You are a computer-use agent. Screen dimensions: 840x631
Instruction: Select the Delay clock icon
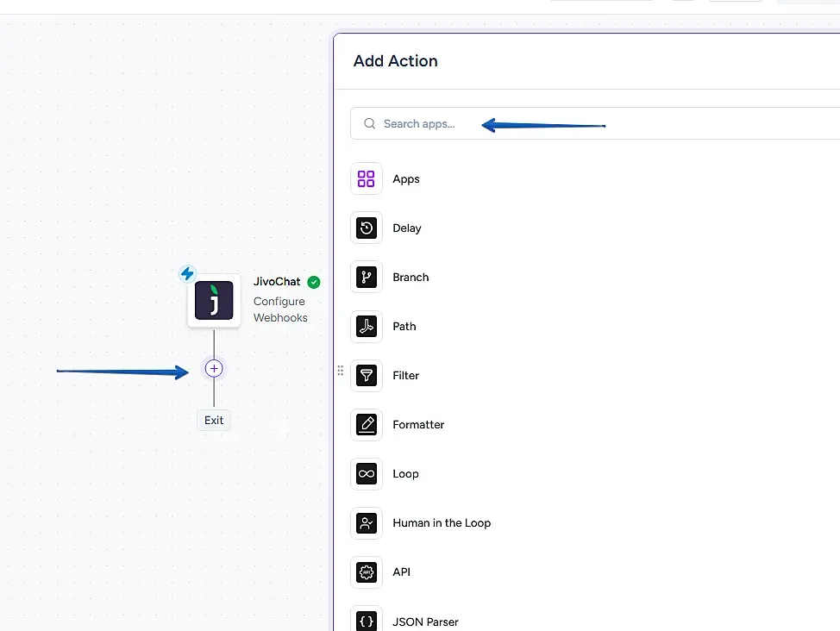point(367,228)
